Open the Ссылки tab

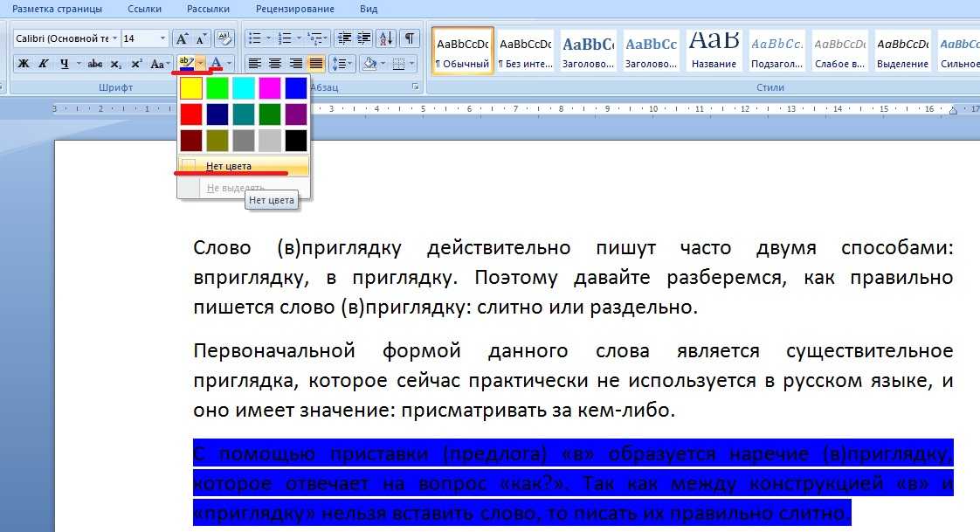pos(144,10)
